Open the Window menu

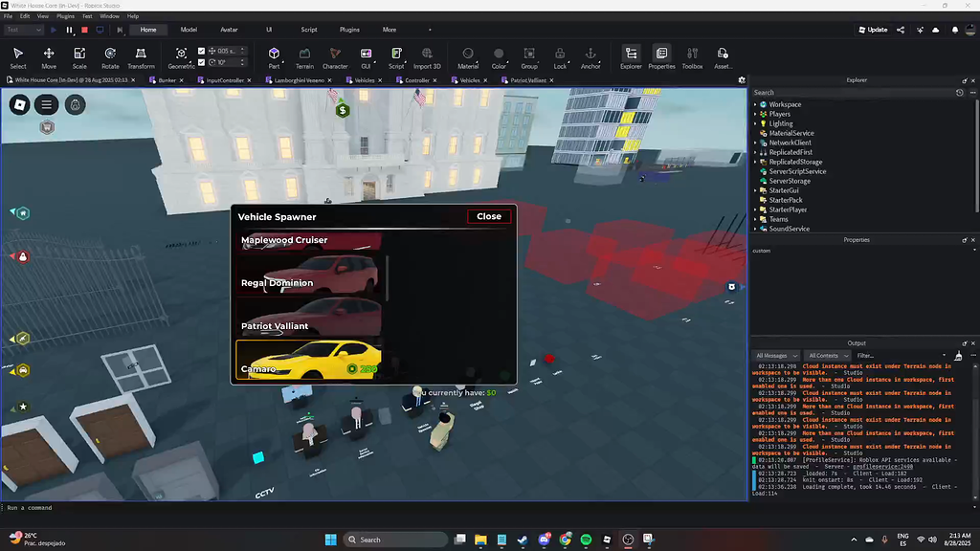(x=109, y=16)
